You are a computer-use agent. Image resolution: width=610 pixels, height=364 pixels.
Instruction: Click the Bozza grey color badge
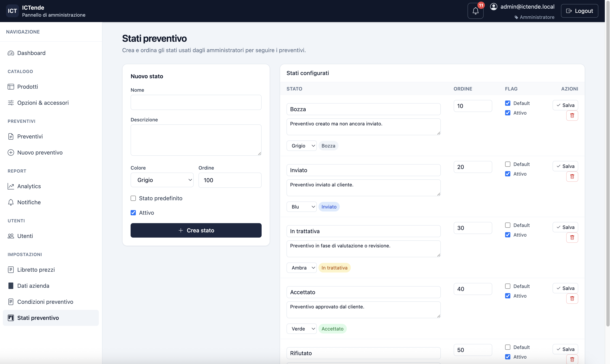(x=328, y=146)
